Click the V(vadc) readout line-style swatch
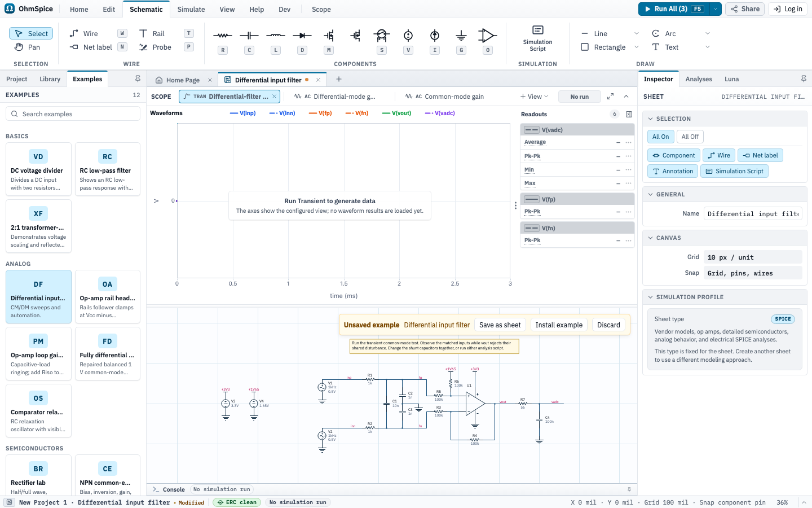Screen dimensions: 812x508 coord(532,130)
